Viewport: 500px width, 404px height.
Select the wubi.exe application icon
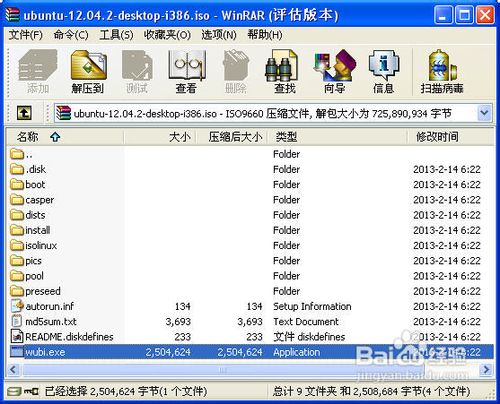[17, 352]
